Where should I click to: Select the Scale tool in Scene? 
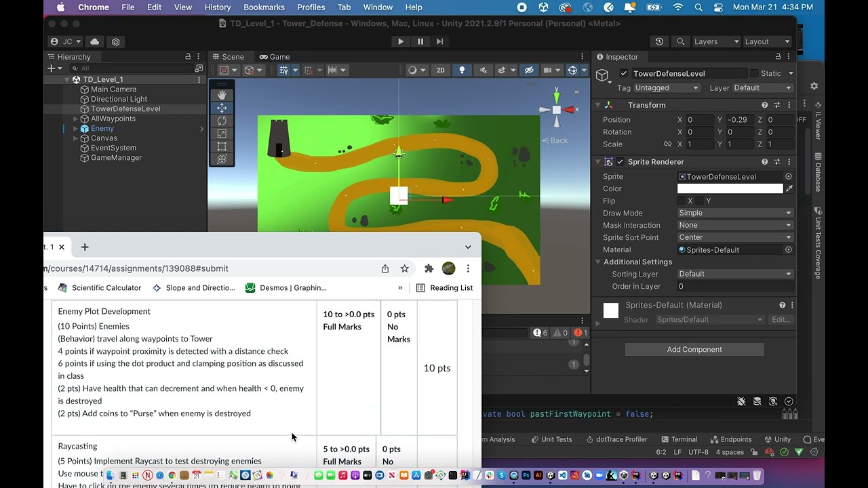coord(222,134)
